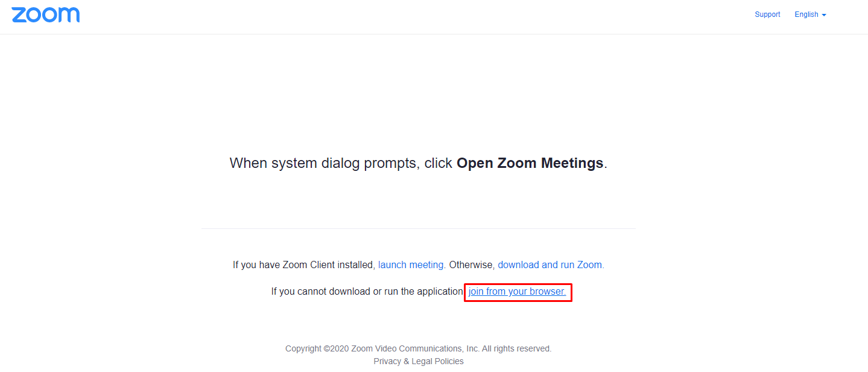Click the 'All rights reserved.' footer text

point(517,348)
